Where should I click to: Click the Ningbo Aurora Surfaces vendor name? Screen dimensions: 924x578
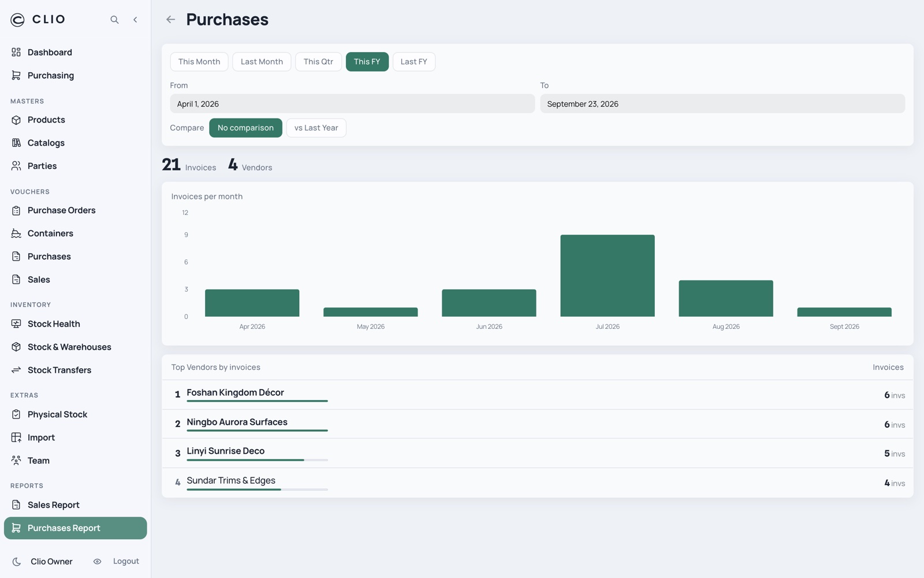coord(237,422)
